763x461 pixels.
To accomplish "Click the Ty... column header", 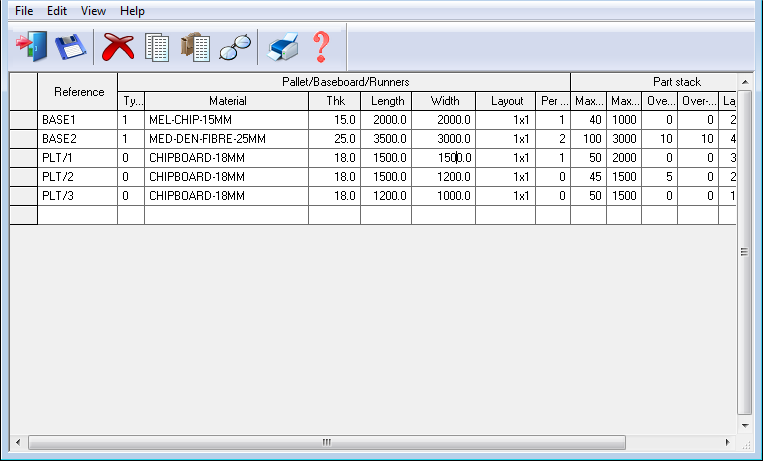I will 131,101.
